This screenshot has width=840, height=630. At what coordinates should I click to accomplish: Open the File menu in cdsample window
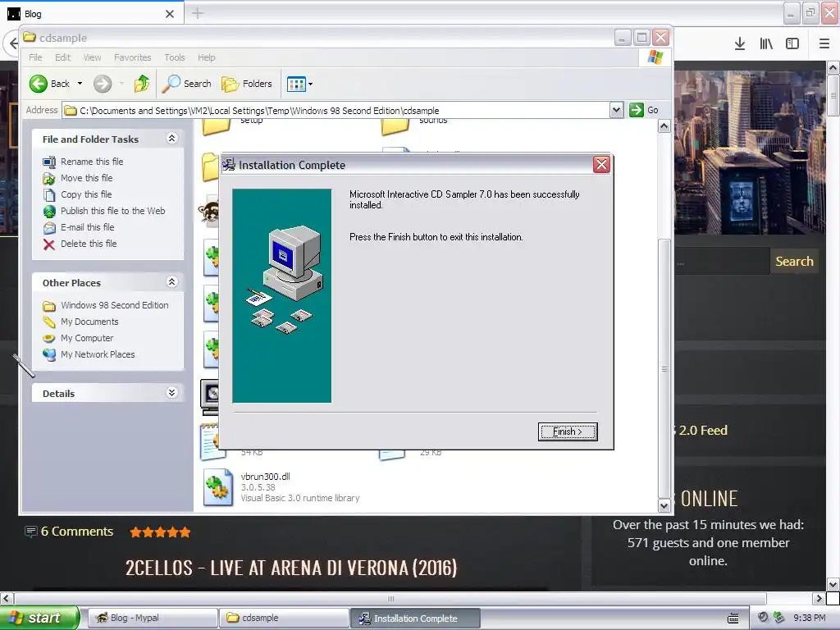[35, 57]
